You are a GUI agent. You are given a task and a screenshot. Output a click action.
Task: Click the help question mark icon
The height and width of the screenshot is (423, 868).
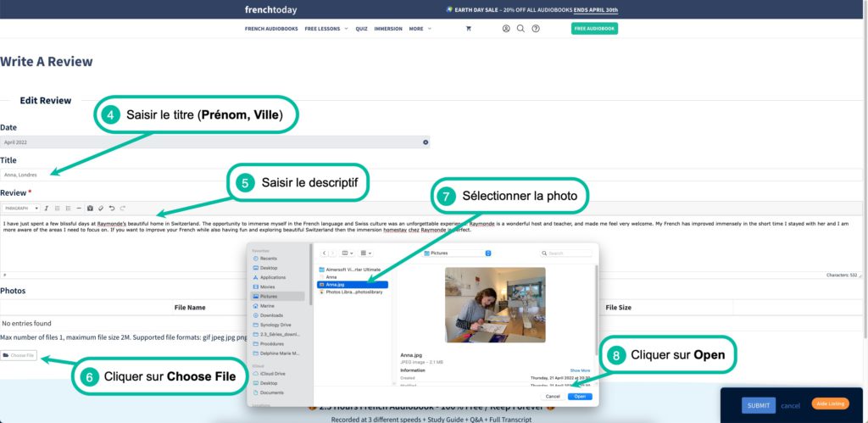click(535, 28)
